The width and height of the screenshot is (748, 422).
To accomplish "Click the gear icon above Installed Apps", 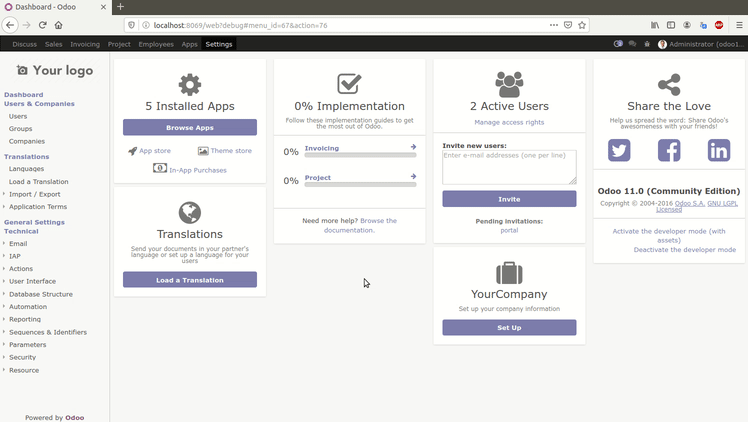I will 190,85.
